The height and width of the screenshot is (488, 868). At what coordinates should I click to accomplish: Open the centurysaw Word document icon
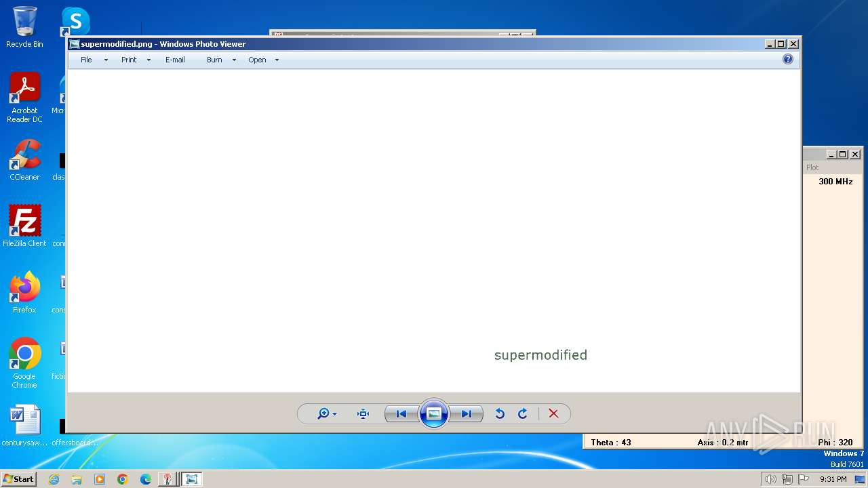24,426
